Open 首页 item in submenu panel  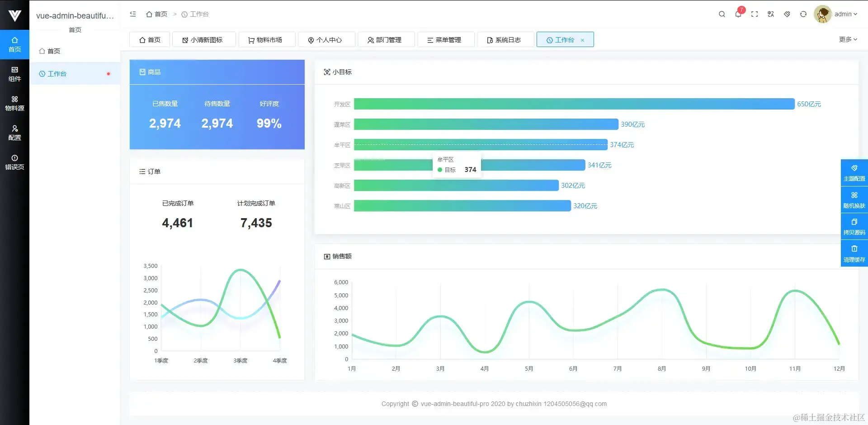click(75, 51)
